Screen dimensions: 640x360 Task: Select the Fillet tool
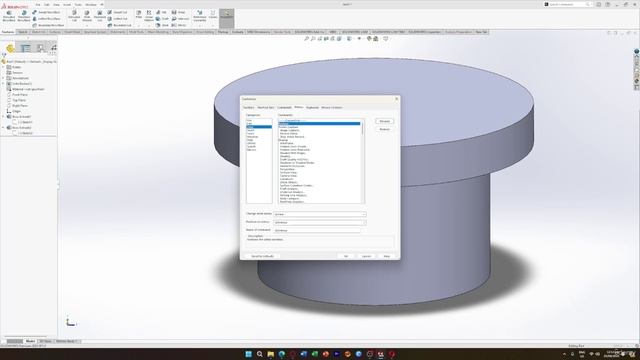coord(139,15)
